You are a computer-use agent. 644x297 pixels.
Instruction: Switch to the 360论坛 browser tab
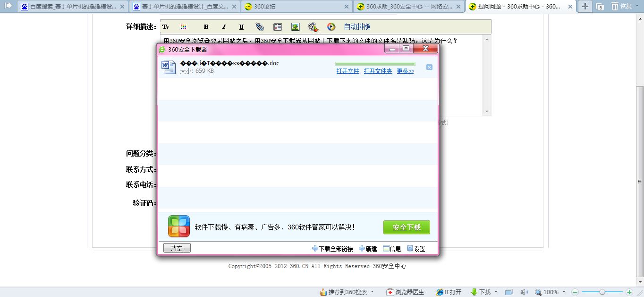pos(297,7)
